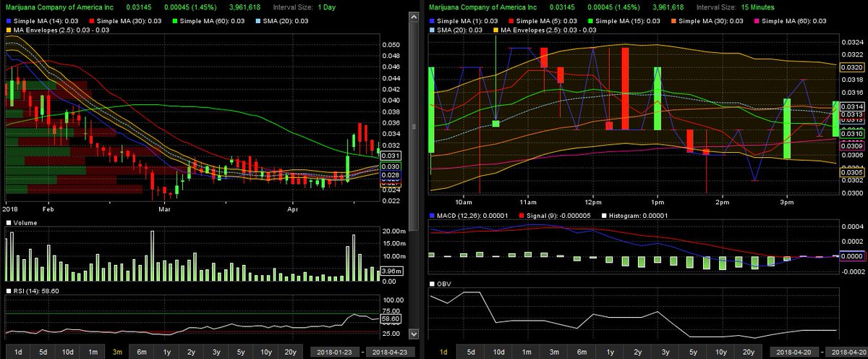Select the 10y range on the 15-minute chart

point(720,352)
